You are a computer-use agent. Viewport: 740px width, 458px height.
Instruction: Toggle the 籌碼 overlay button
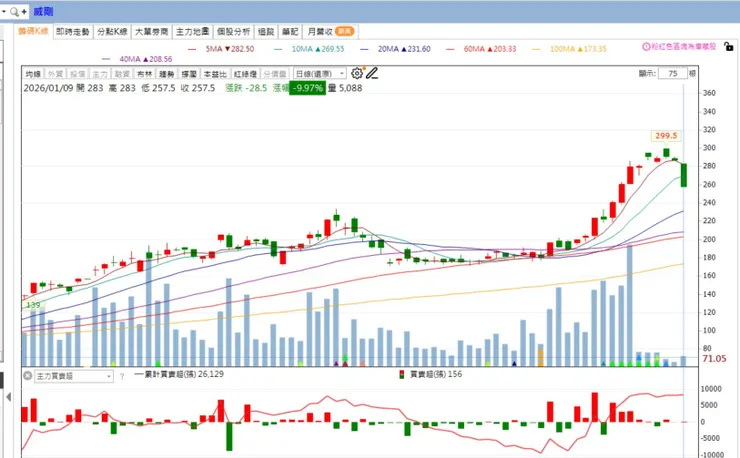189,74
